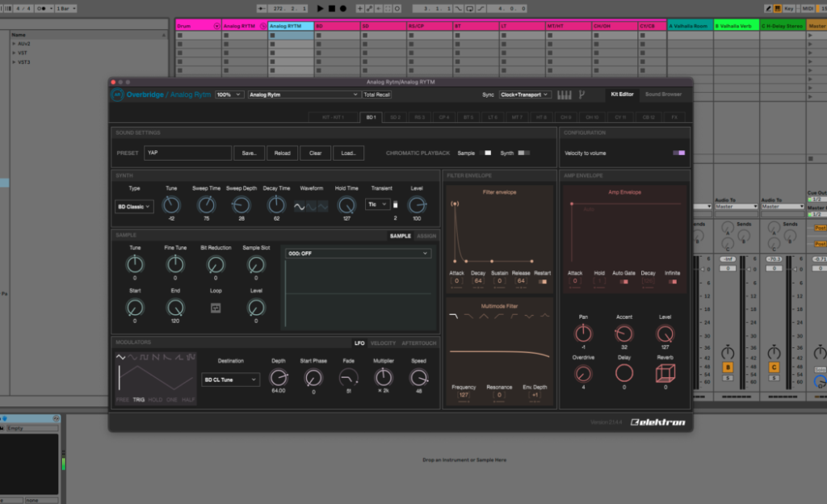The image size is (827, 504).
Task: Set LFO mode to FREE
Action: click(123, 400)
